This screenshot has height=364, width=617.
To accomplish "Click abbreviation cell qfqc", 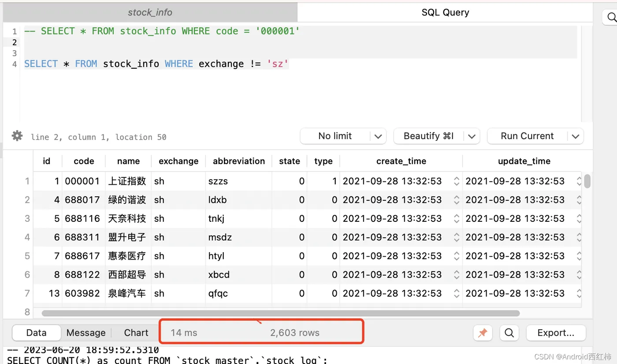I will coord(238,293).
